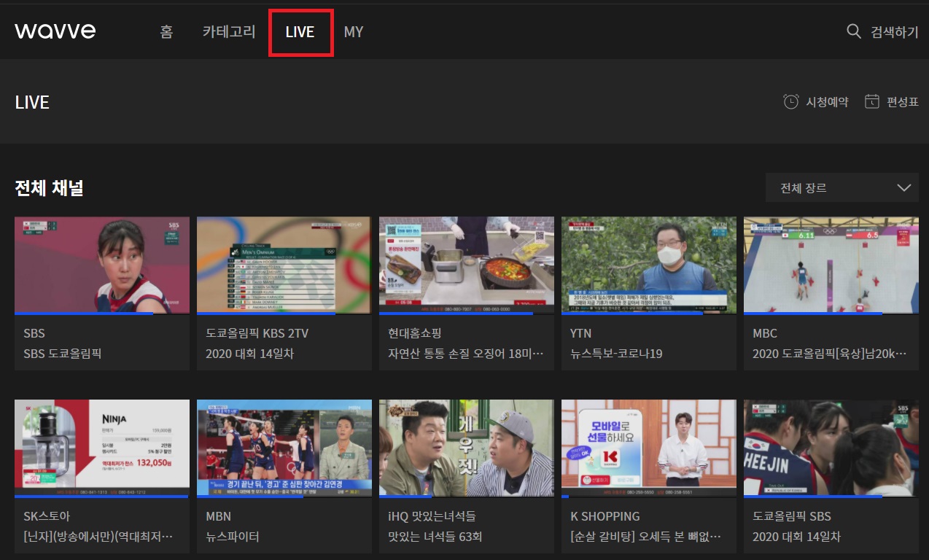Click the YTN channel name

click(x=581, y=333)
